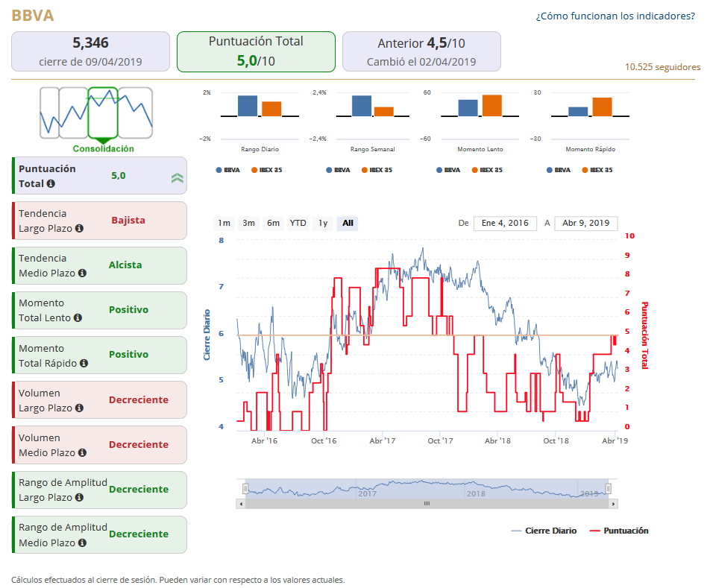This screenshot has height=588, width=713.
Task: Show info for Rango de Amplitud Largo Plazo
Action: click(79, 498)
